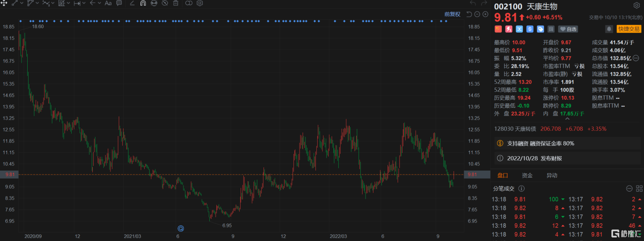Screen dimensions: 644x241
Task: Click the pink lightning Level-1 icon
Action: (509, 29)
